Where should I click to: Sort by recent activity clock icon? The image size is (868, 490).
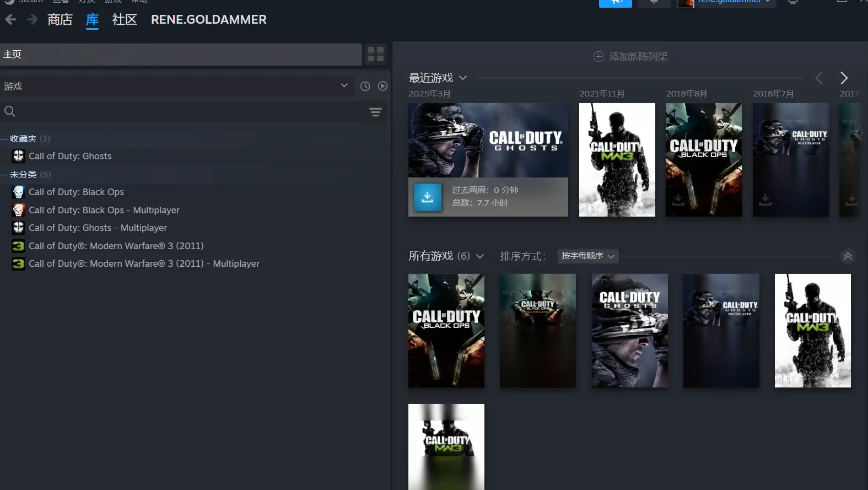coord(365,86)
